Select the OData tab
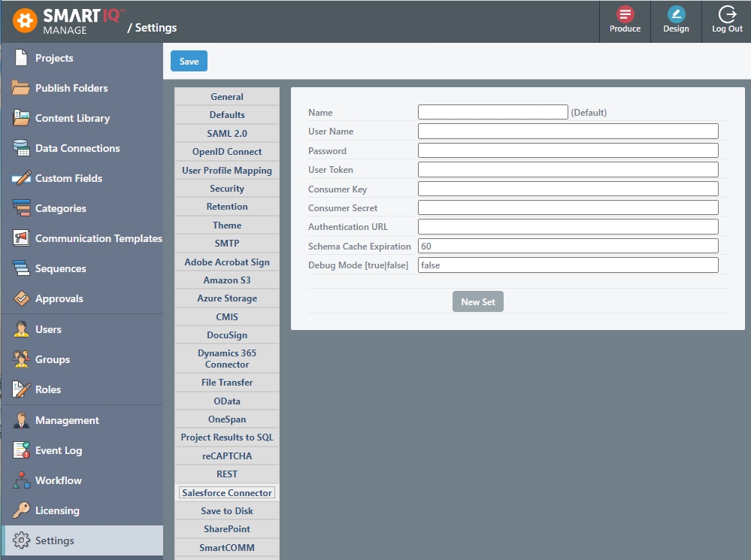This screenshot has height=560, width=751. point(227,401)
